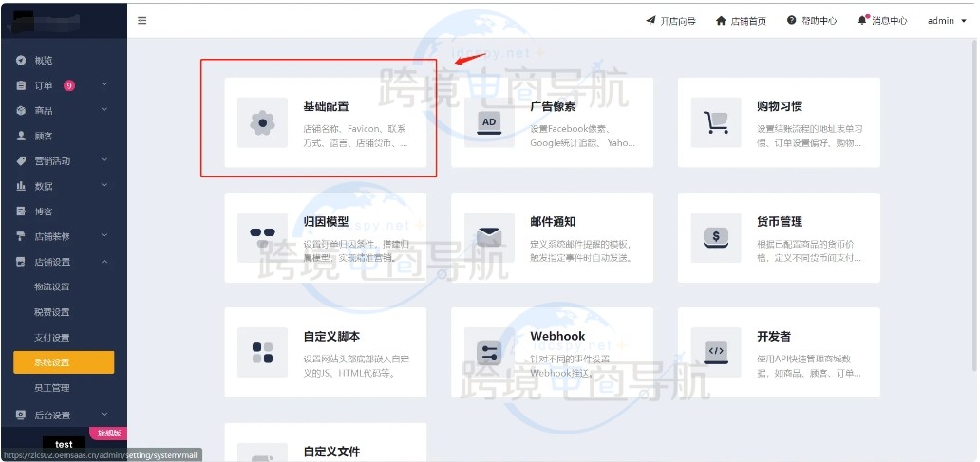980x462 pixels.
Task: Open the Webhook card title
Action: pyautogui.click(x=557, y=336)
